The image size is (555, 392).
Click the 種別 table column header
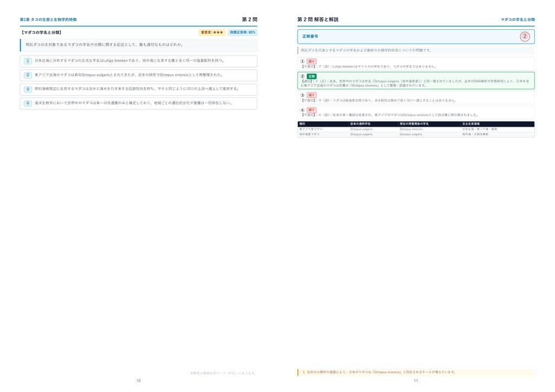coord(302,124)
